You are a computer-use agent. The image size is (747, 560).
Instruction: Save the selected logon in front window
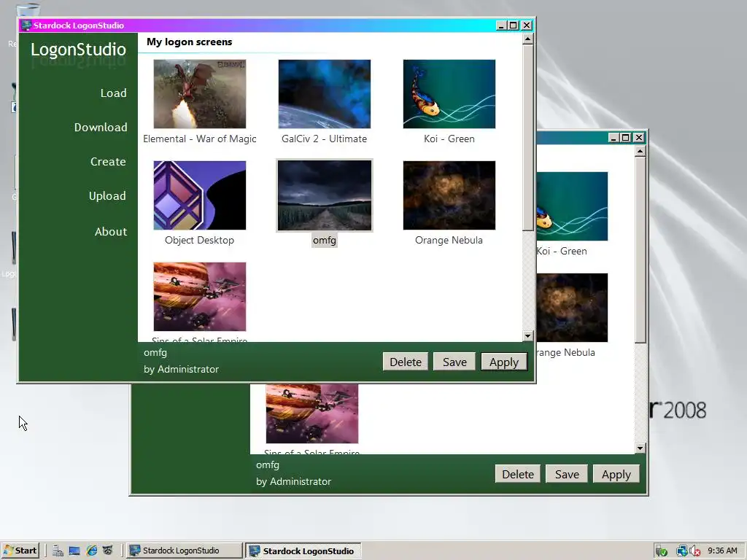[454, 362]
